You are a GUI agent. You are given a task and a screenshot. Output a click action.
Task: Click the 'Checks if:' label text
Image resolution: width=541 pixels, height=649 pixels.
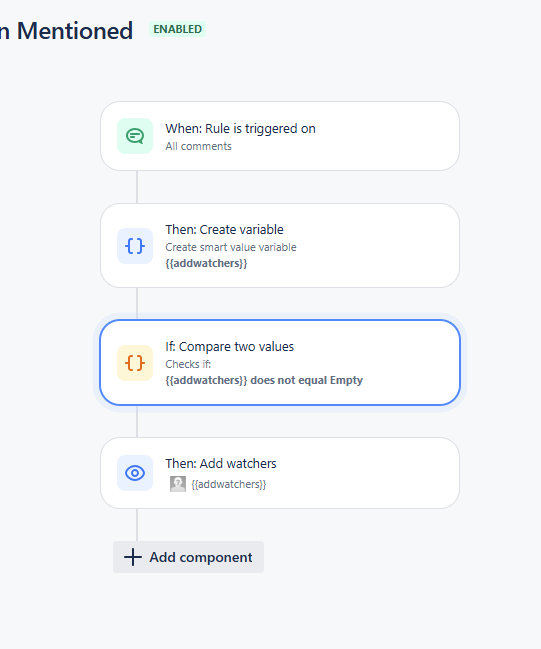click(x=188, y=364)
